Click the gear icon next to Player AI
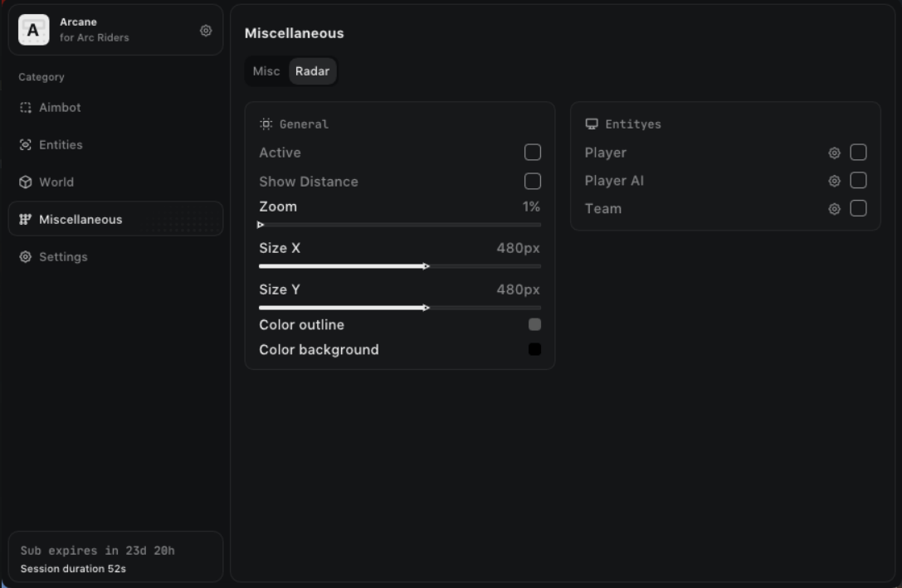Image resolution: width=902 pixels, height=588 pixels. point(834,181)
